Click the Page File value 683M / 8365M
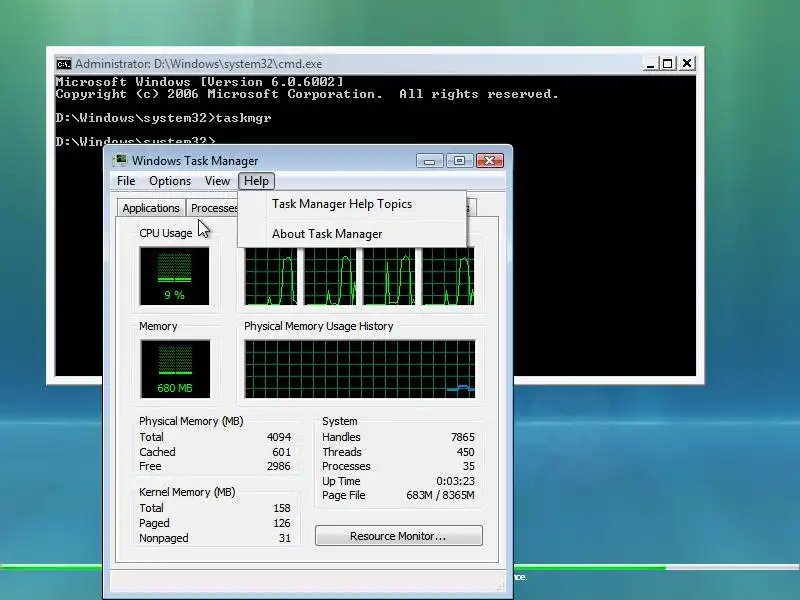The image size is (800, 600). [440, 495]
